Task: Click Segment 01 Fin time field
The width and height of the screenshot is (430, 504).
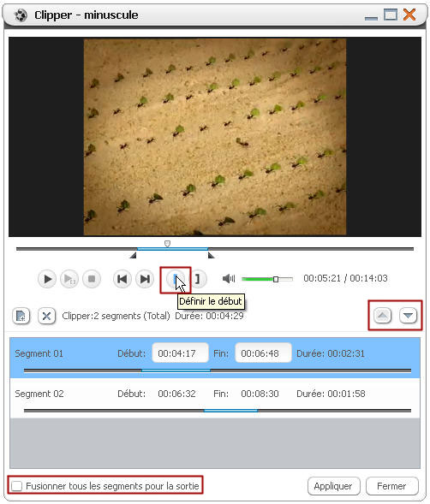Action: (x=263, y=353)
